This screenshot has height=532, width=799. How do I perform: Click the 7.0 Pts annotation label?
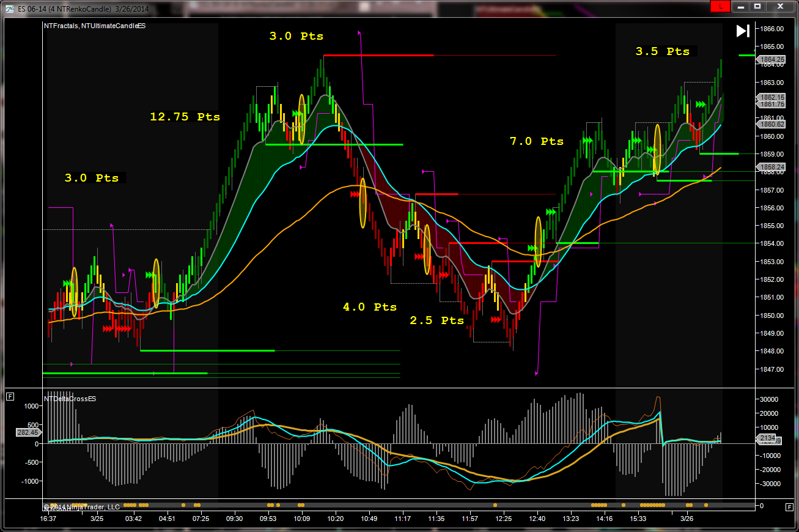tap(536, 141)
